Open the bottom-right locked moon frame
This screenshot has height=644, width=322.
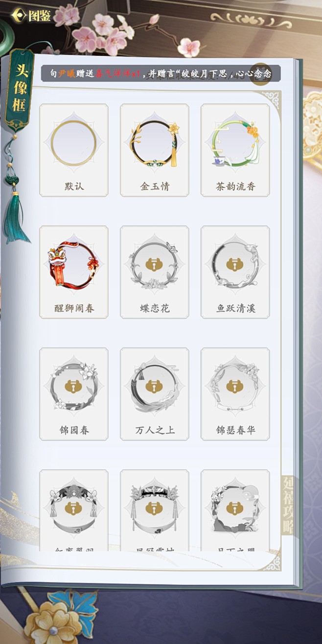pos(235,509)
